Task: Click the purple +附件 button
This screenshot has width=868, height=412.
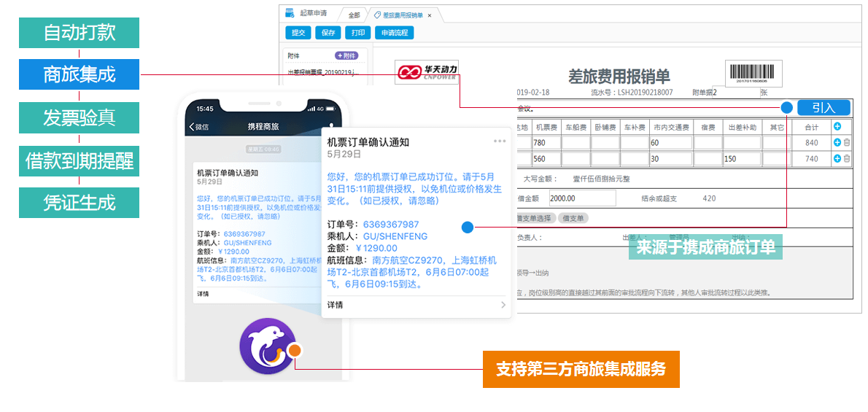Action: [x=346, y=56]
